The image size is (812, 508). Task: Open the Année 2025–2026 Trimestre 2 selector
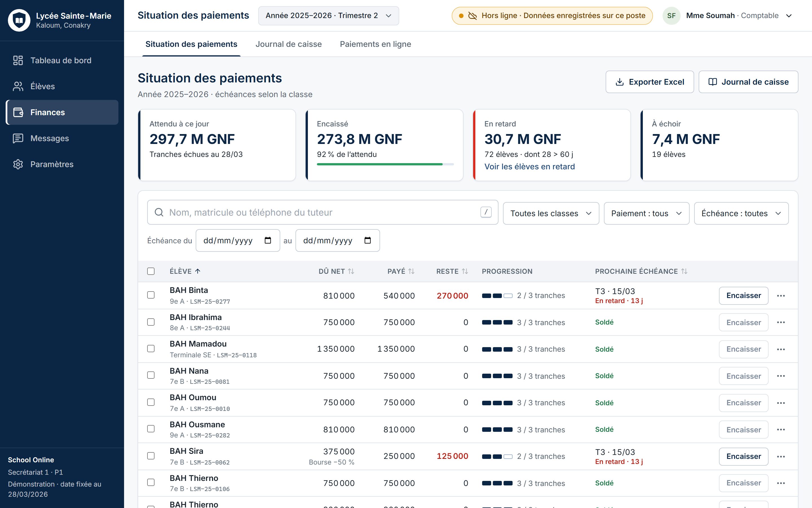click(328, 16)
